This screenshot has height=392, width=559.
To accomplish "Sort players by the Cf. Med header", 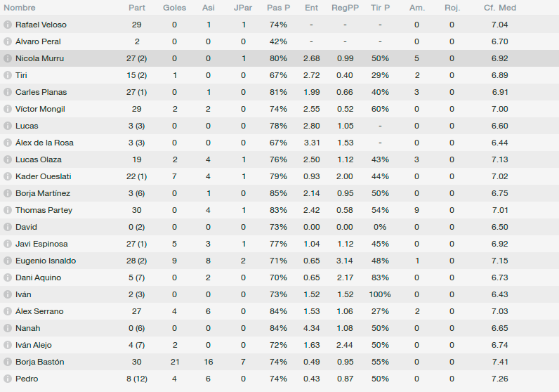I will pyautogui.click(x=500, y=8).
